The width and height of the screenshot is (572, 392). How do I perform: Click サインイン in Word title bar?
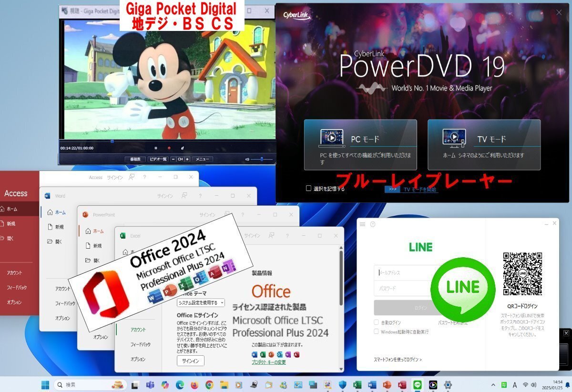[x=165, y=196]
